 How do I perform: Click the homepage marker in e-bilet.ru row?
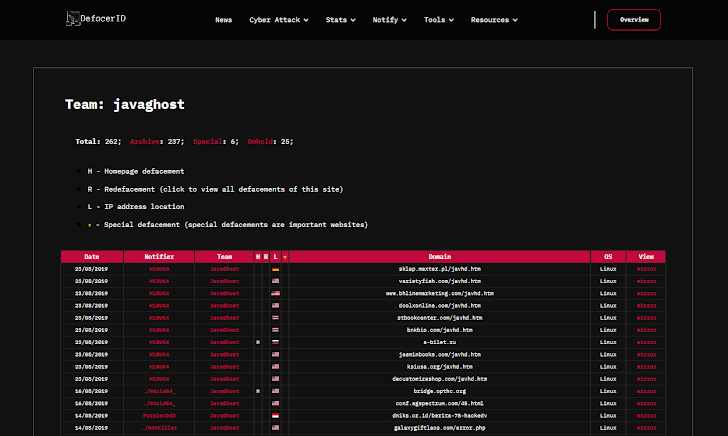[258, 342]
